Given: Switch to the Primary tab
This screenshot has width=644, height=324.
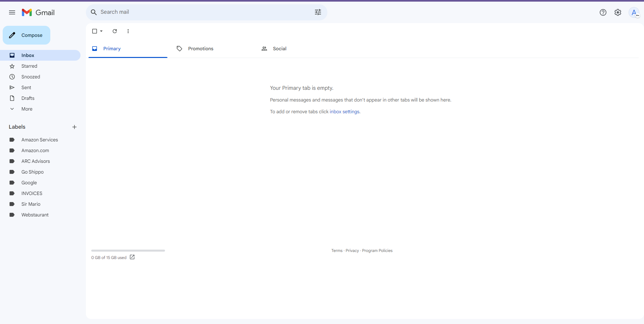Looking at the screenshot, I should [128, 49].
